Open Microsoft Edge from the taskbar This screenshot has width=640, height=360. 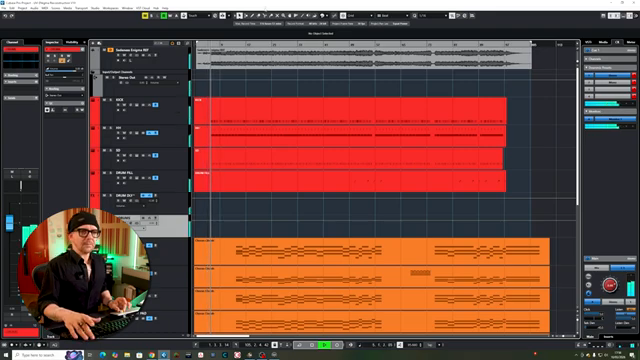(x=102, y=355)
